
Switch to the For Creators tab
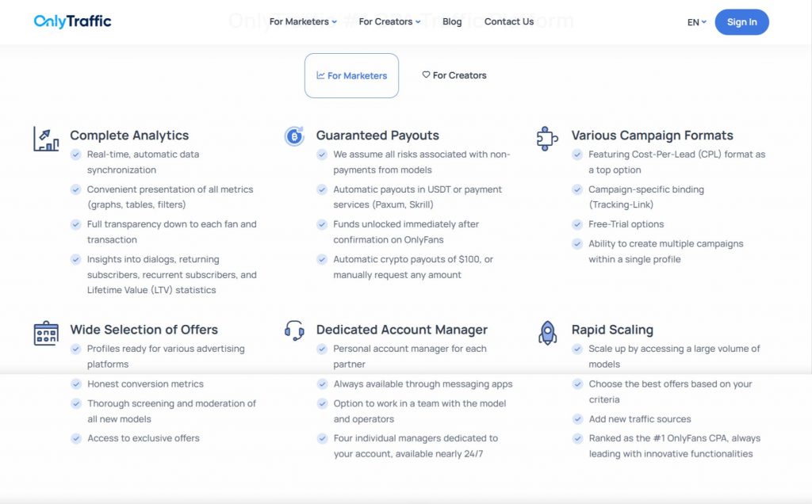click(x=454, y=75)
